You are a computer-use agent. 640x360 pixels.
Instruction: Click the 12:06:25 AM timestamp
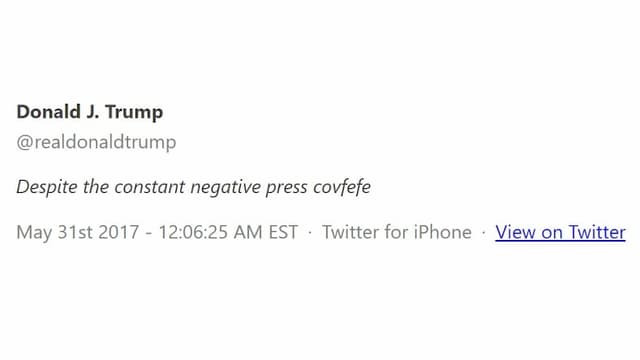210,232
